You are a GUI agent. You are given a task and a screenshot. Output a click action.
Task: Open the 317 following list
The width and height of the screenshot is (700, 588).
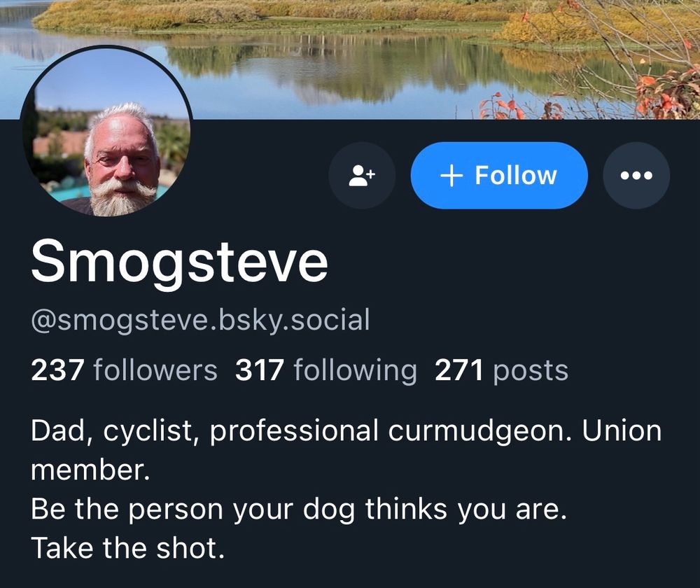click(x=326, y=370)
